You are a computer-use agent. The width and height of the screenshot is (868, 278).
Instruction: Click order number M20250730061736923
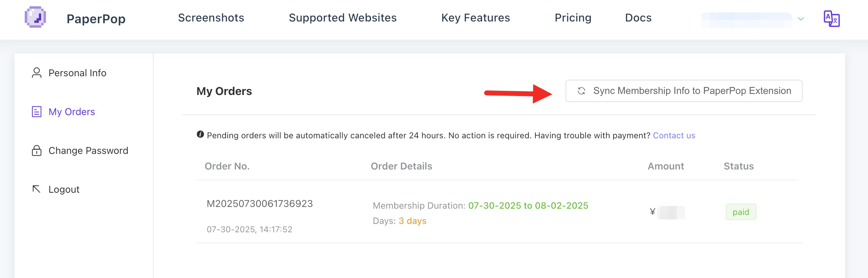(260, 203)
